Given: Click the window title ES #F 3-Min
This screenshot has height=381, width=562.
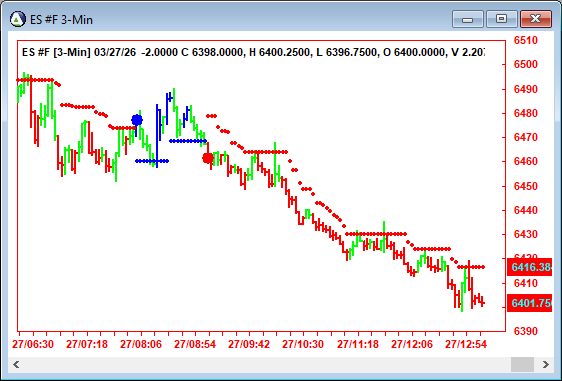Looking at the screenshot, I should (61, 20).
